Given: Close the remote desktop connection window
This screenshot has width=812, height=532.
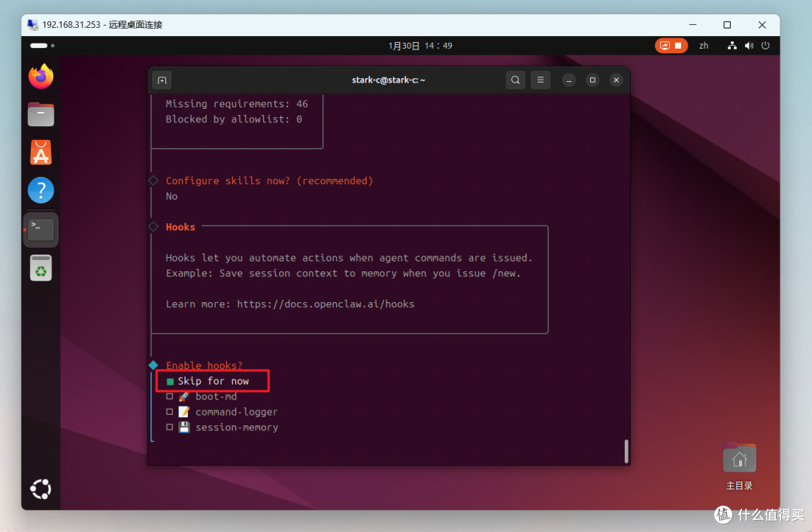Looking at the screenshot, I should click(762, 25).
